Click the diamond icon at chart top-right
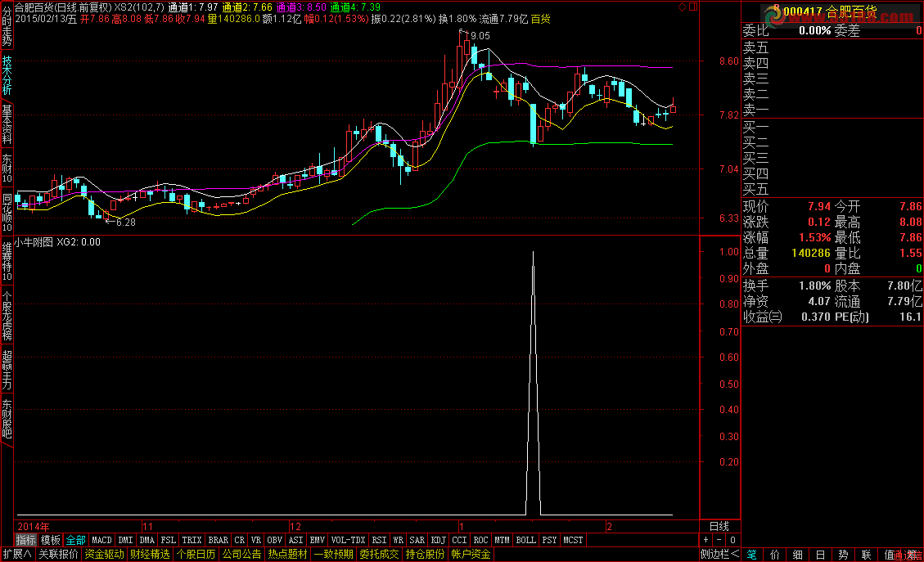The width and height of the screenshot is (924, 562). pyautogui.click(x=682, y=7)
